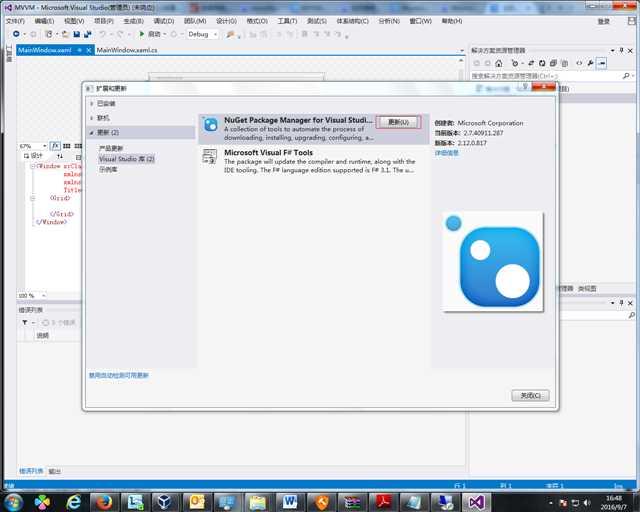Switch to the MainWindow.xaml.cs tab

coord(127,50)
